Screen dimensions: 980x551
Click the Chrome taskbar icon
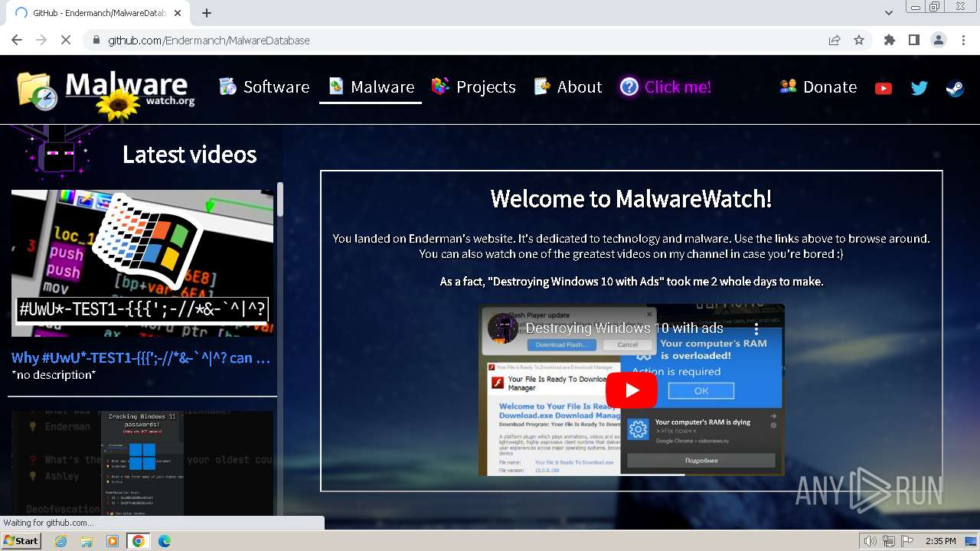[138, 541]
